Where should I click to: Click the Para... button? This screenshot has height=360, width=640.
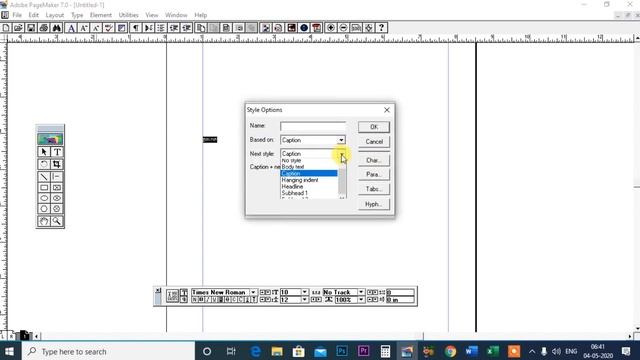click(x=374, y=174)
